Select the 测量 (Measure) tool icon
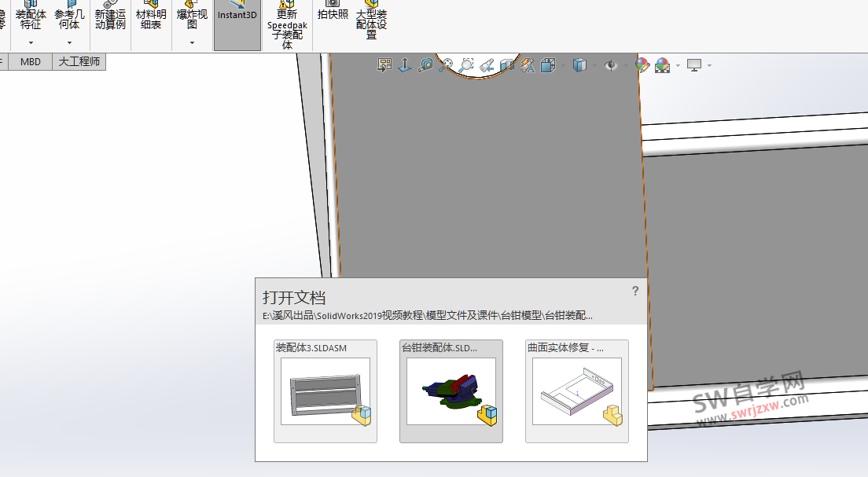 [426, 64]
